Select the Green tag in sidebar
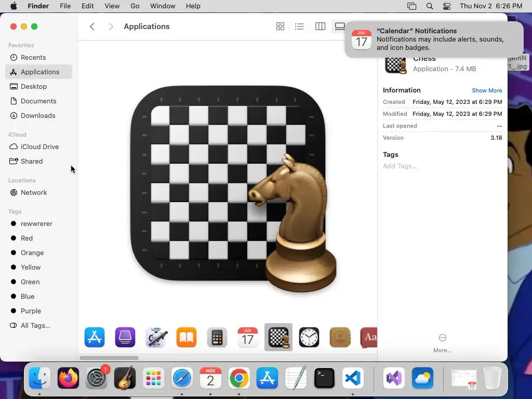Viewport: 532px width, 399px height. pyautogui.click(x=38, y=282)
